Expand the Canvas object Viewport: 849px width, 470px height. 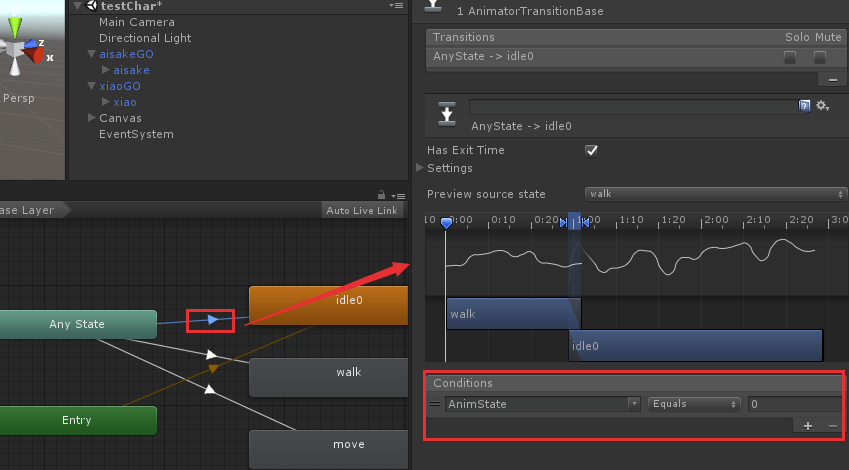pyautogui.click(x=92, y=118)
